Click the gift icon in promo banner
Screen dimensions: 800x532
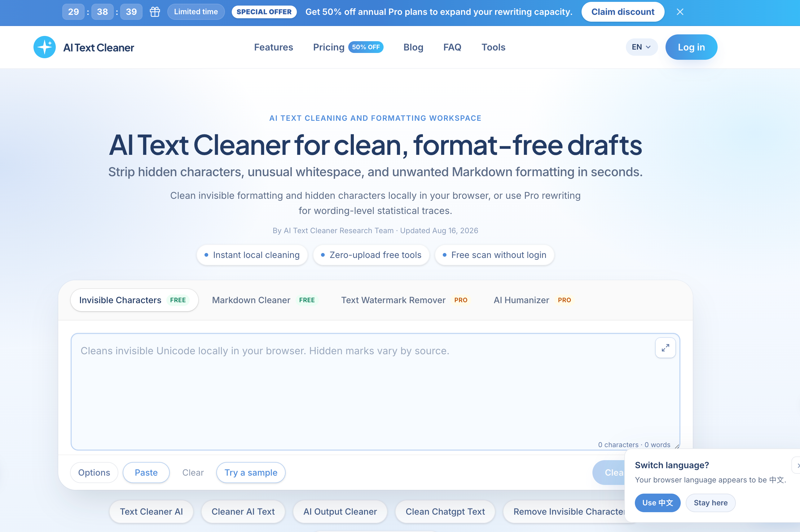155,12
